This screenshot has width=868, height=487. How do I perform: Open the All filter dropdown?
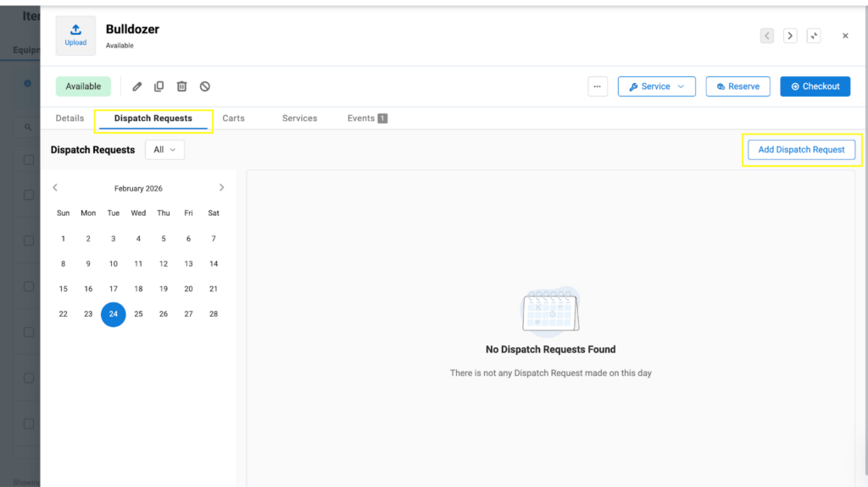click(x=164, y=150)
